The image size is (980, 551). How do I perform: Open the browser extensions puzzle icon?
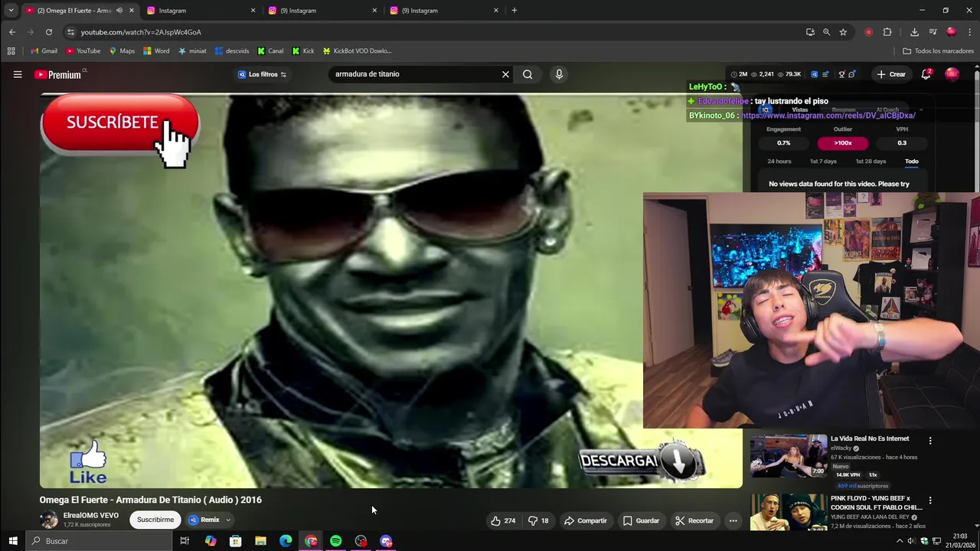point(887,32)
